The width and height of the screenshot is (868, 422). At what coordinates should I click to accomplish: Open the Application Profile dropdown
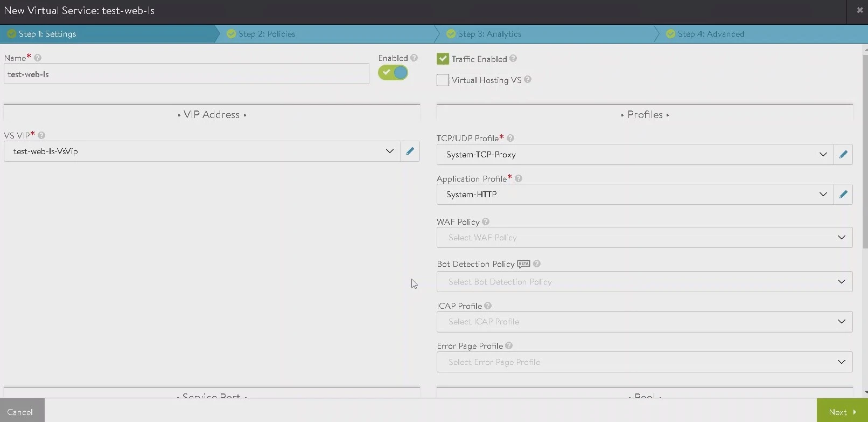click(x=635, y=195)
